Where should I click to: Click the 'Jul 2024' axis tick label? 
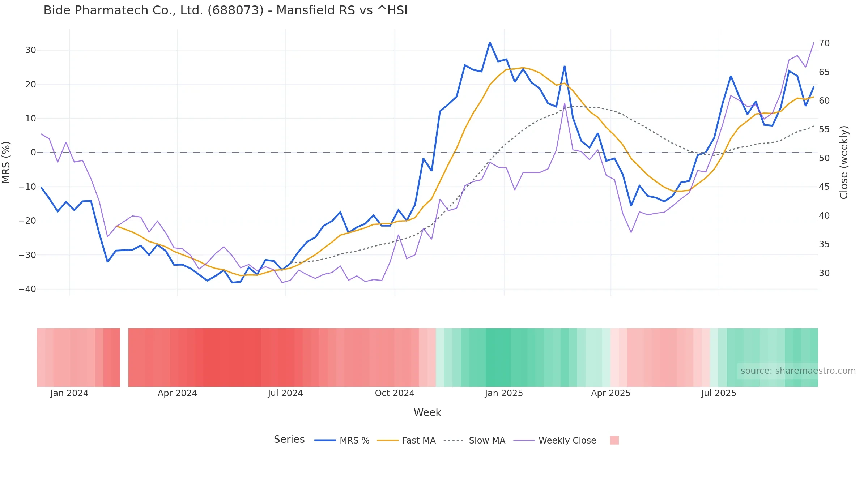(x=285, y=393)
